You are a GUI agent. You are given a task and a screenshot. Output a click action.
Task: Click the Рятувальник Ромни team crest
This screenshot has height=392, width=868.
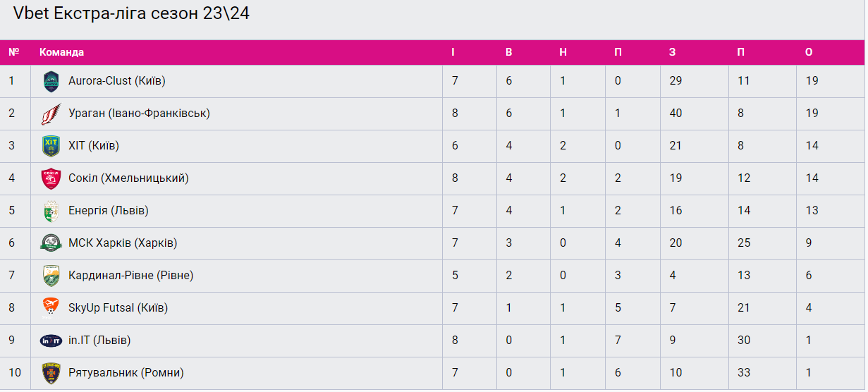point(51,374)
